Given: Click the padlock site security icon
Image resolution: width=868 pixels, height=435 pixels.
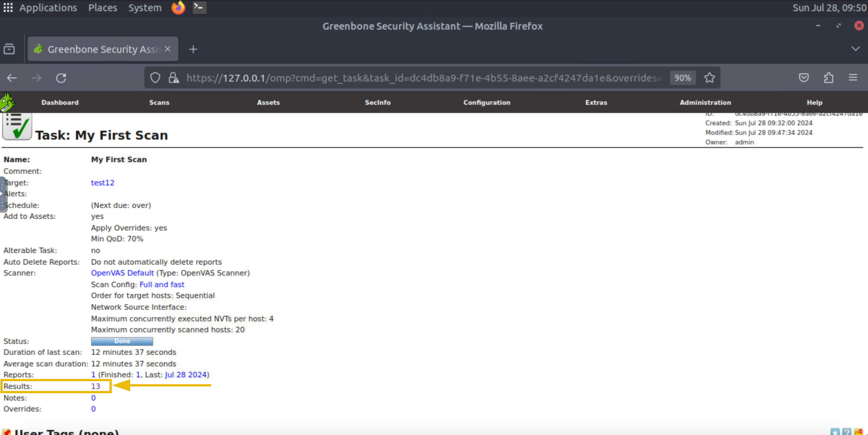Looking at the screenshot, I should point(174,78).
